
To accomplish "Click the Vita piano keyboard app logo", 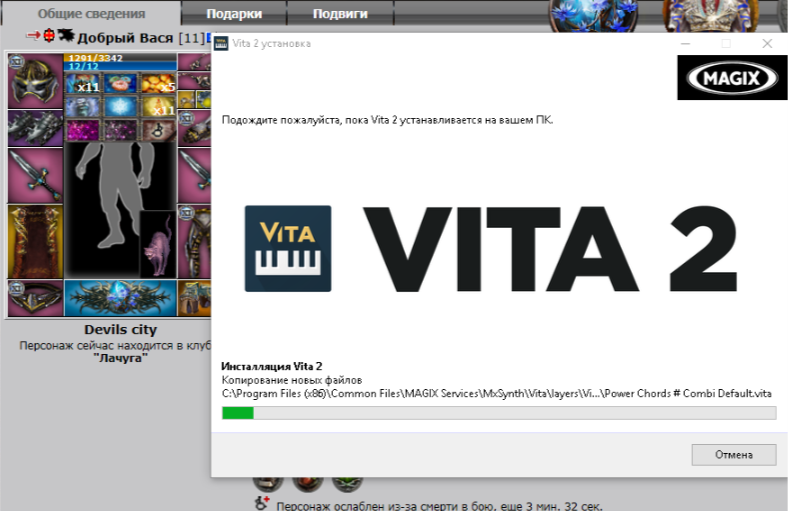I will pyautogui.click(x=288, y=248).
